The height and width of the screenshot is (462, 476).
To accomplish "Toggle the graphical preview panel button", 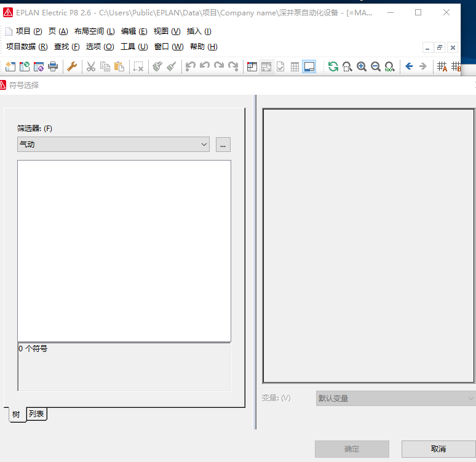I will tap(309, 66).
